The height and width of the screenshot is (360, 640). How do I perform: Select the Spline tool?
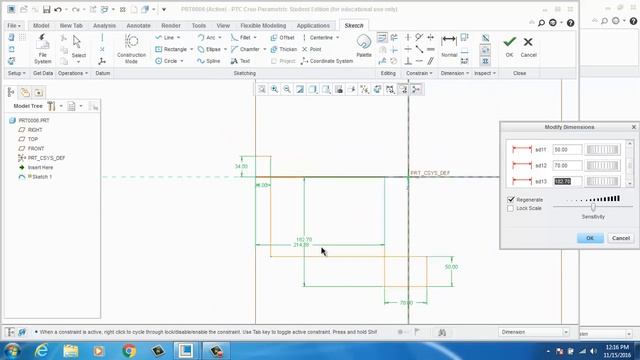(x=209, y=61)
